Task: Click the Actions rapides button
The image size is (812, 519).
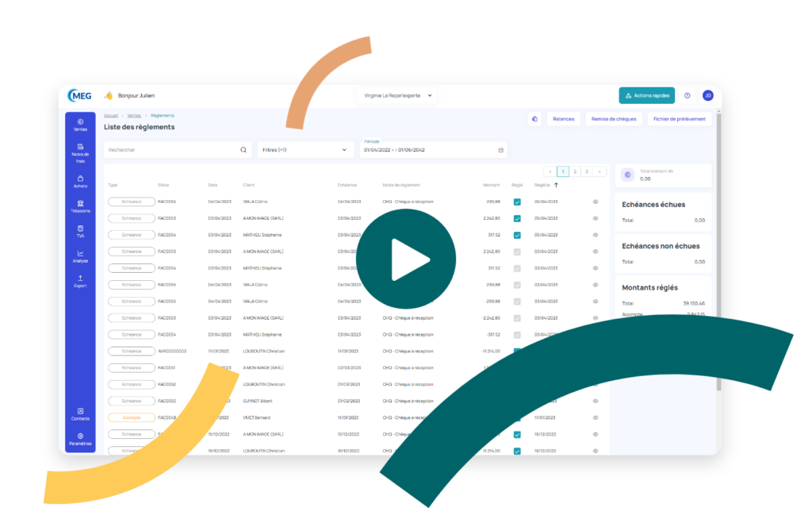Action: pos(646,95)
